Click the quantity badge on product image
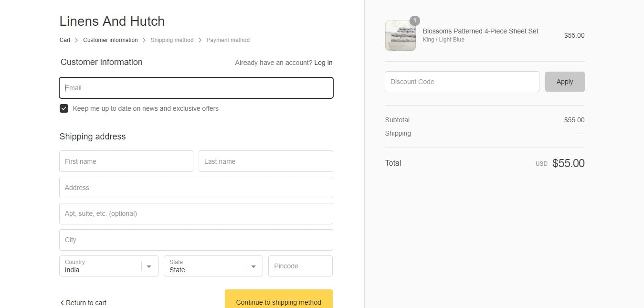This screenshot has width=644, height=308. (x=415, y=21)
